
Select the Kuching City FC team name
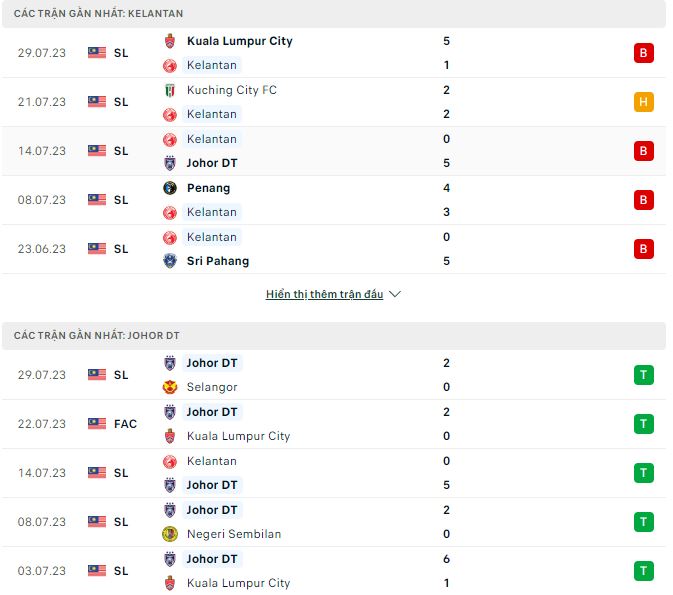pos(232,90)
